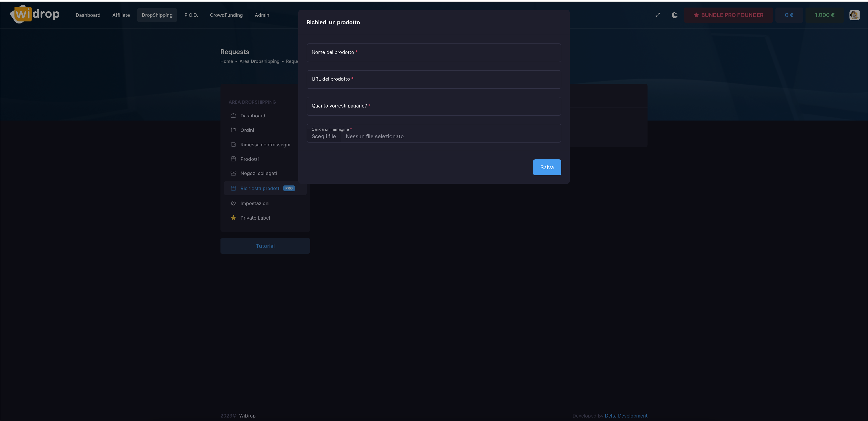Open the CrowdFunding nav menu
This screenshot has height=421, width=868.
226,15
